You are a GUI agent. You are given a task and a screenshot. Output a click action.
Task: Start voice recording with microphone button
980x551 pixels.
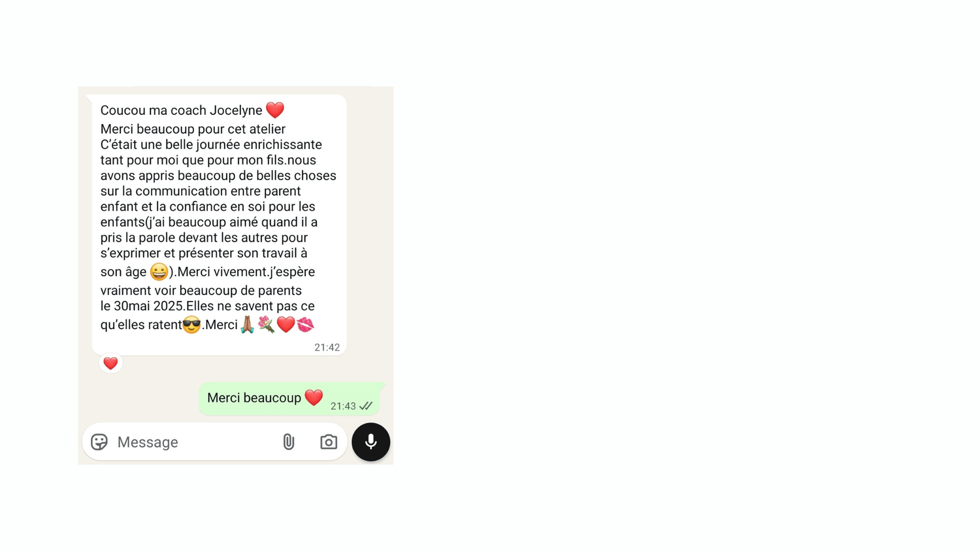pyautogui.click(x=371, y=442)
